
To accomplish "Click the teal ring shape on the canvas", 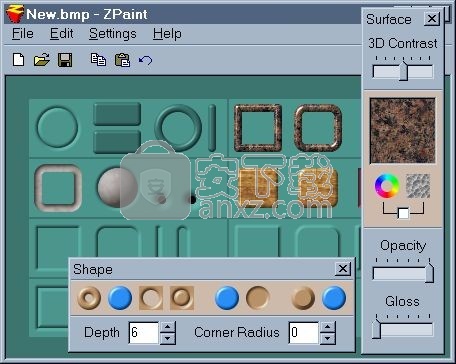I will click(179, 128).
